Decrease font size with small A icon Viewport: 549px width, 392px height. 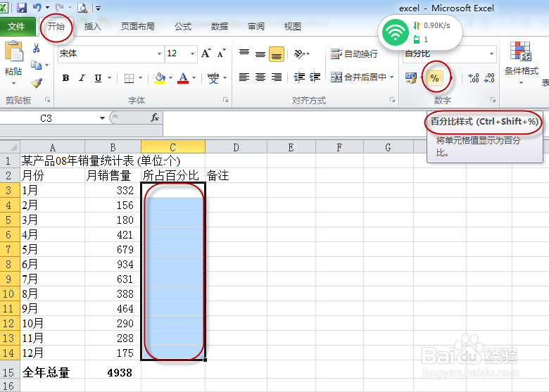[221, 53]
